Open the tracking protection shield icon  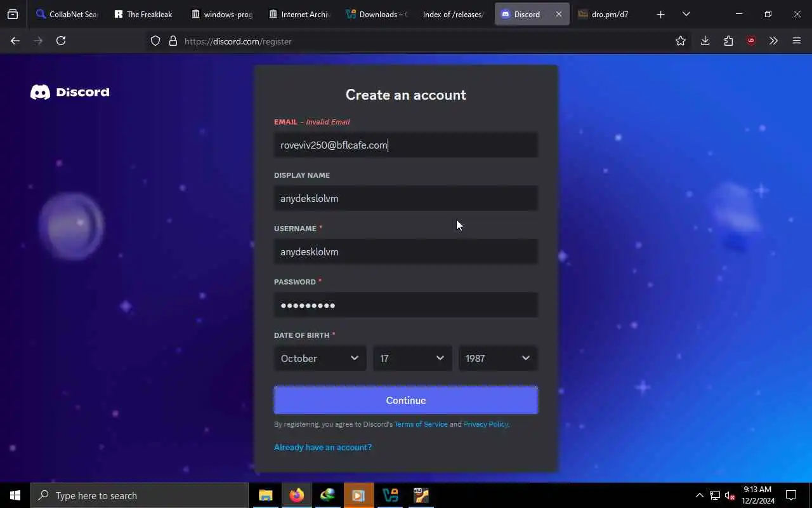pyautogui.click(x=155, y=41)
